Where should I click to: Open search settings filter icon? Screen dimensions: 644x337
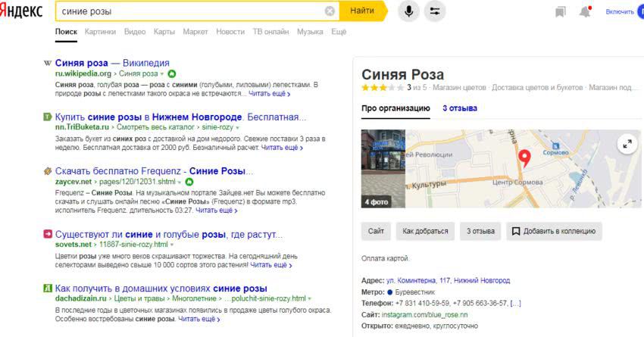click(435, 11)
